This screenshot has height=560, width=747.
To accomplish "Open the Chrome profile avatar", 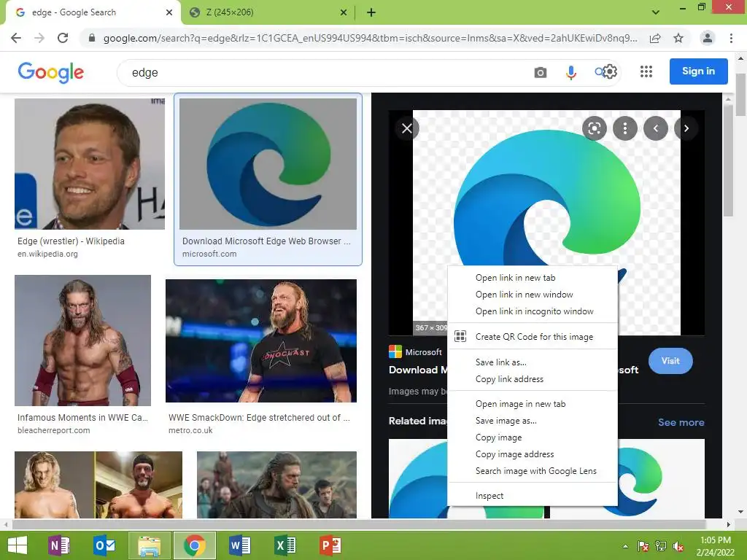I will click(x=708, y=38).
